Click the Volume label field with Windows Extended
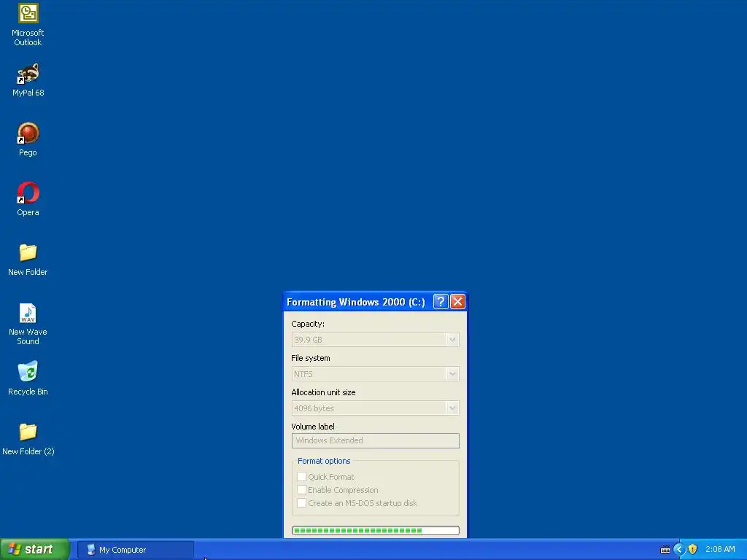 (x=376, y=440)
